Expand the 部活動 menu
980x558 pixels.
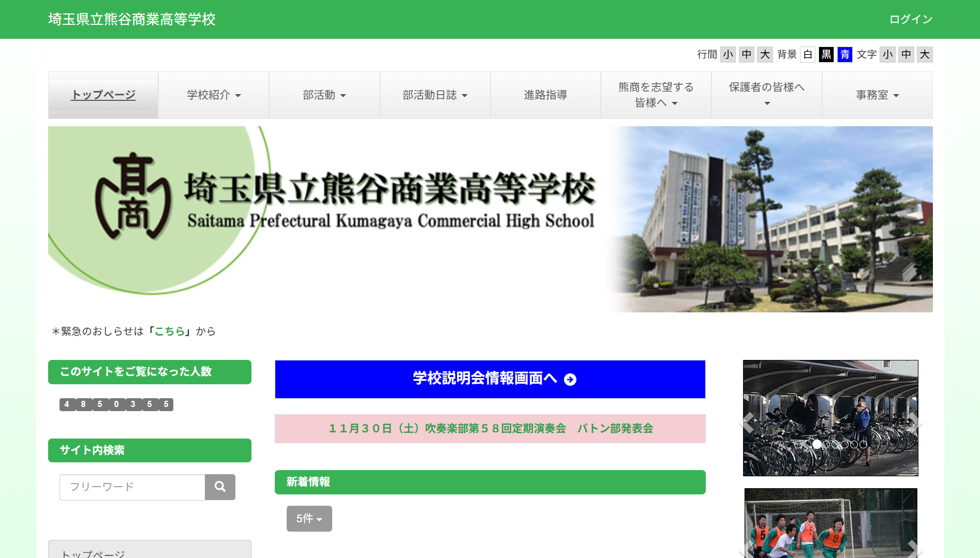(x=324, y=95)
